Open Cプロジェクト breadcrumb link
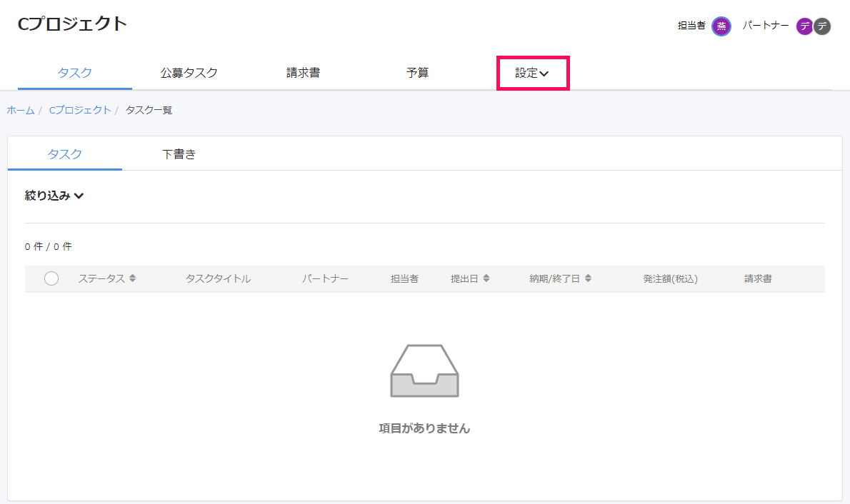The height and width of the screenshot is (504, 850). (x=80, y=110)
